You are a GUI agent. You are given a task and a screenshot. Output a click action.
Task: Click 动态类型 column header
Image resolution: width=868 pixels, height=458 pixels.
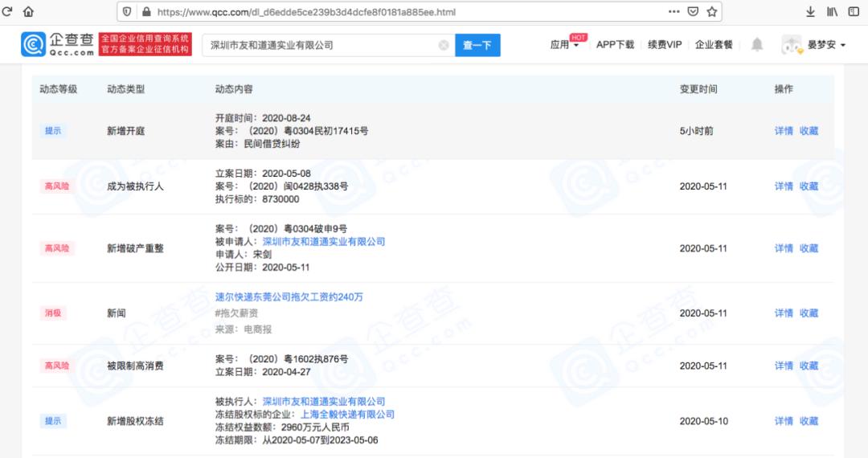pyautogui.click(x=125, y=89)
